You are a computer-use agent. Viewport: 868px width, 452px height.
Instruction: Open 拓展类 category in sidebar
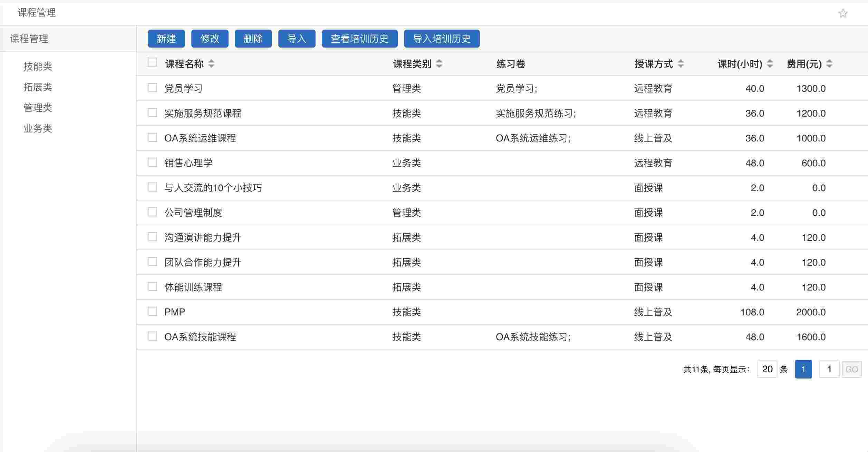[x=38, y=87]
